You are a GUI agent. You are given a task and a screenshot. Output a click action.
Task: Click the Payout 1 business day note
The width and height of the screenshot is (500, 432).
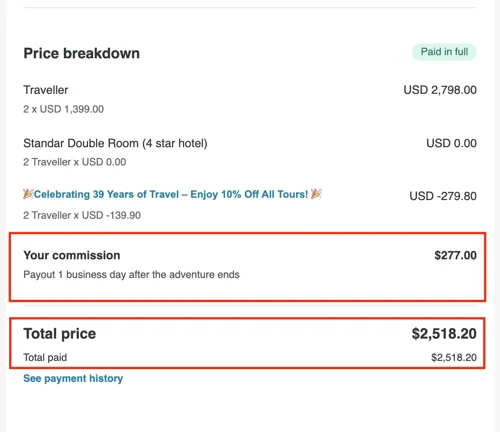tap(131, 275)
